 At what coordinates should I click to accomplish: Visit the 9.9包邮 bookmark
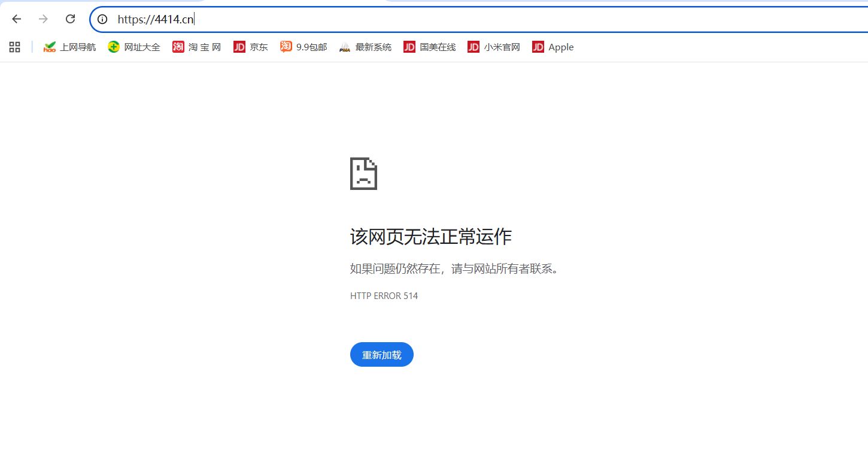[x=304, y=47]
